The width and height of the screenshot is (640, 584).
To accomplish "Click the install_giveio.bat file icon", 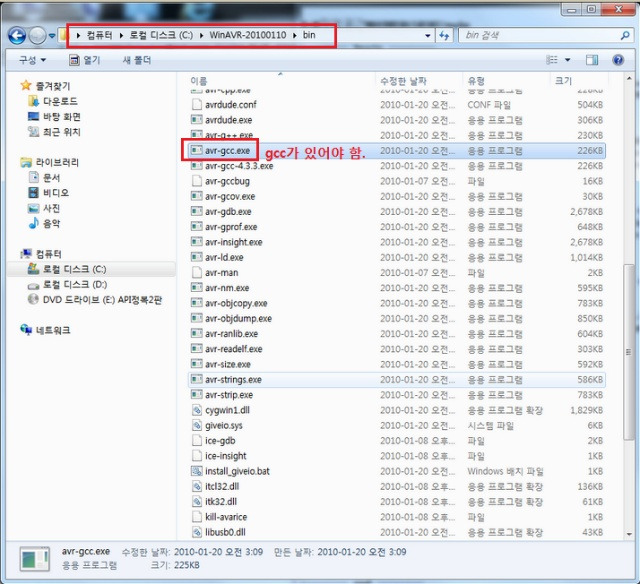I will tap(197, 471).
